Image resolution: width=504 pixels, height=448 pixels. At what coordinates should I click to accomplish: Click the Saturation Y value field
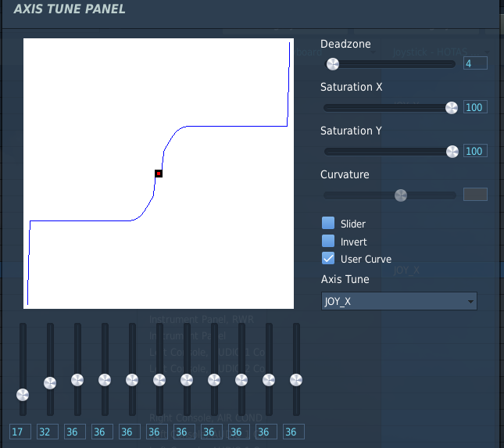475,151
